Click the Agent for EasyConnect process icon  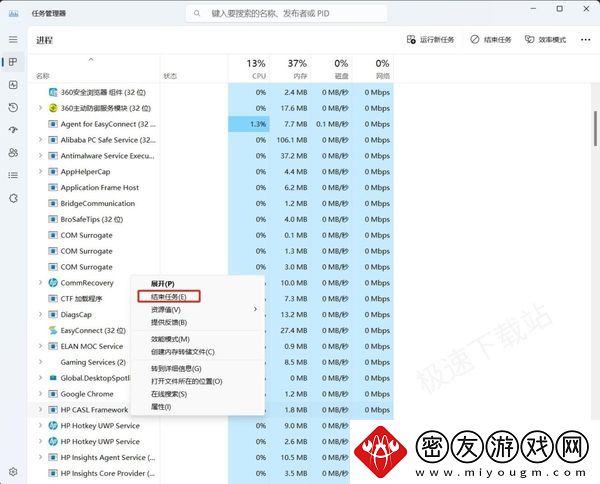click(x=53, y=124)
